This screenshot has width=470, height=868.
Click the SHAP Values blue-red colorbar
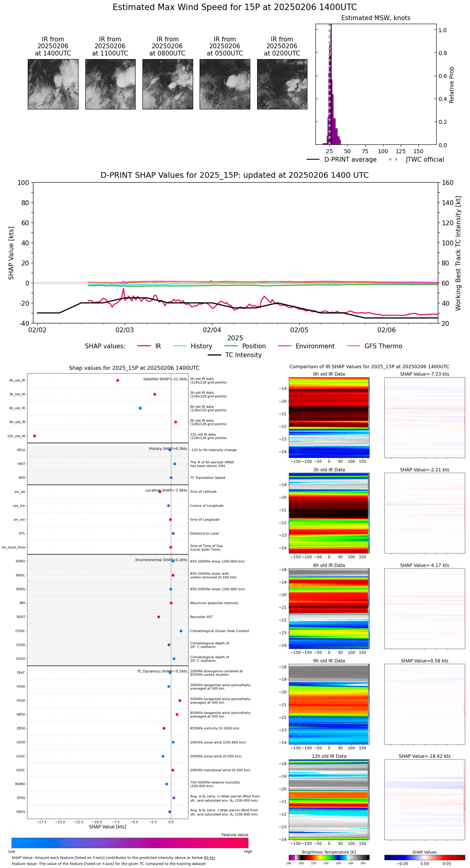click(x=425, y=858)
